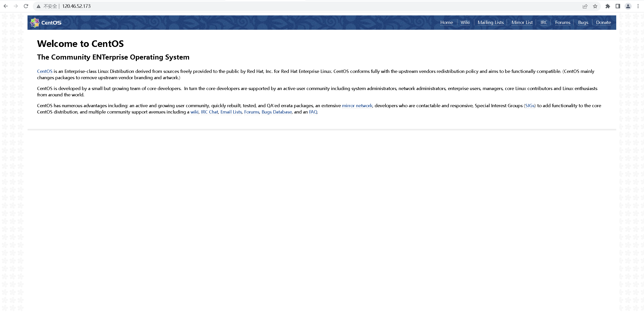Click the browser back arrow

coord(6,6)
